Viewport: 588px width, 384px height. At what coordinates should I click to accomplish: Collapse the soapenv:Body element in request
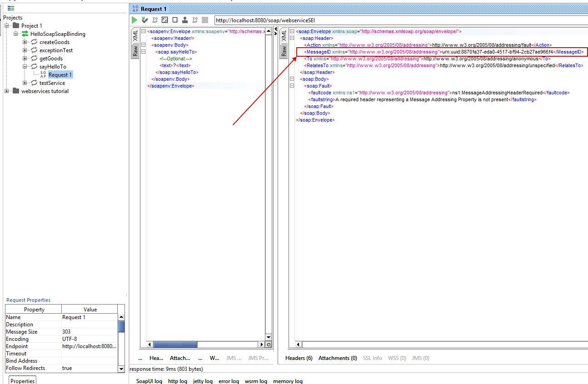pos(143,45)
